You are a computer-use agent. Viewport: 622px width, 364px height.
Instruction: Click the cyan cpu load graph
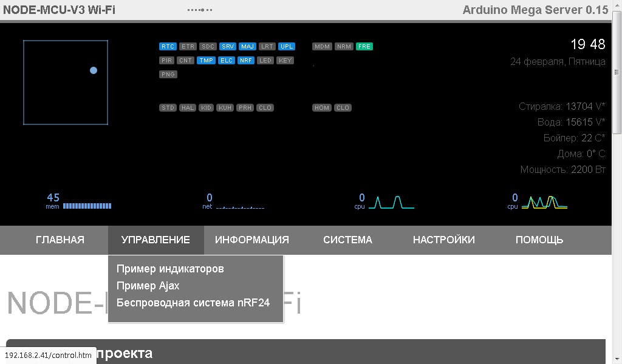[392, 202]
